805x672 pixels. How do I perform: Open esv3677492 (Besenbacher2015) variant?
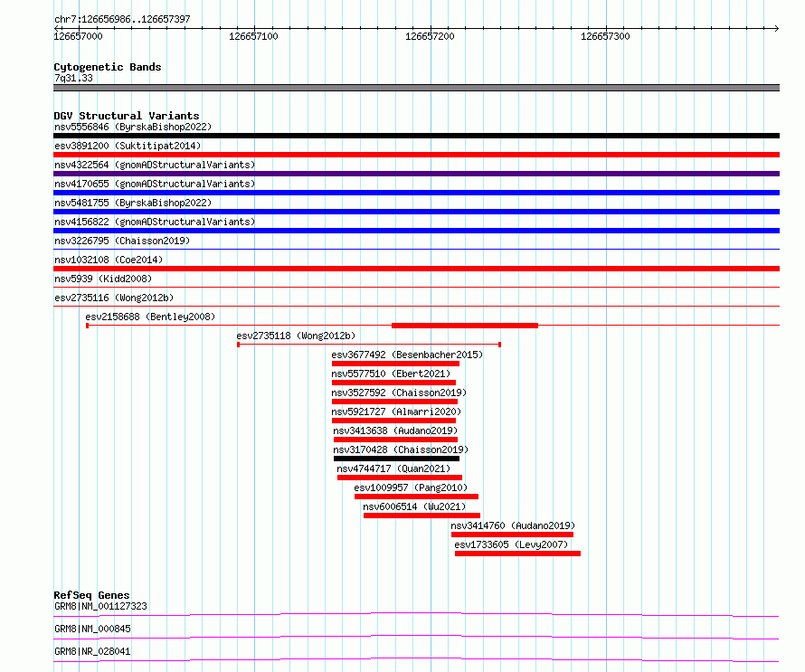click(x=407, y=355)
